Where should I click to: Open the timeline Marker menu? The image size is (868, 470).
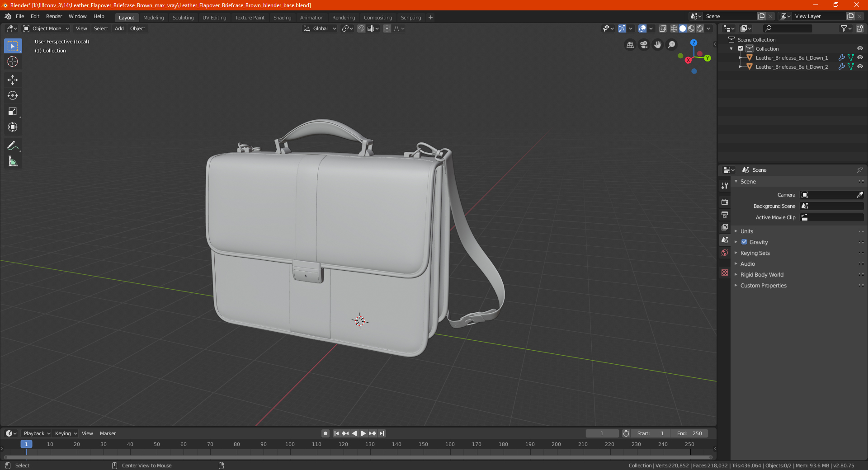click(x=108, y=433)
